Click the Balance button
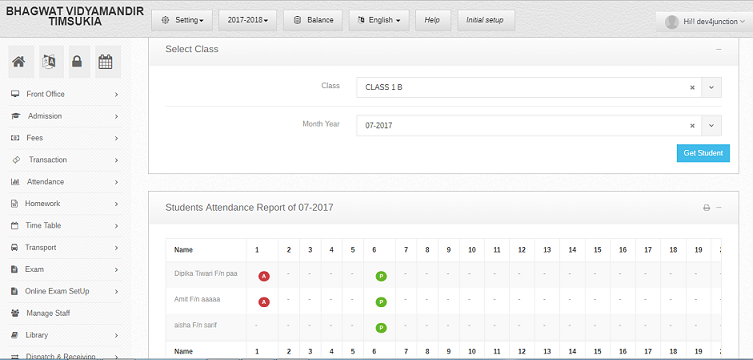Image resolution: width=753 pixels, height=360 pixels. pos(313,20)
